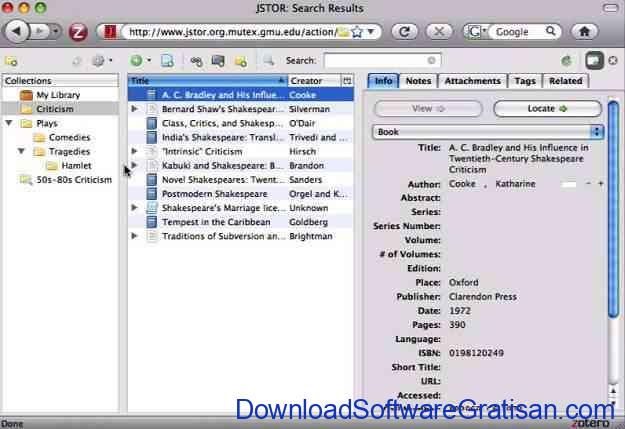The width and height of the screenshot is (625, 429).
Task: Click the New Collection toolbar icon
Action: pos(11,61)
